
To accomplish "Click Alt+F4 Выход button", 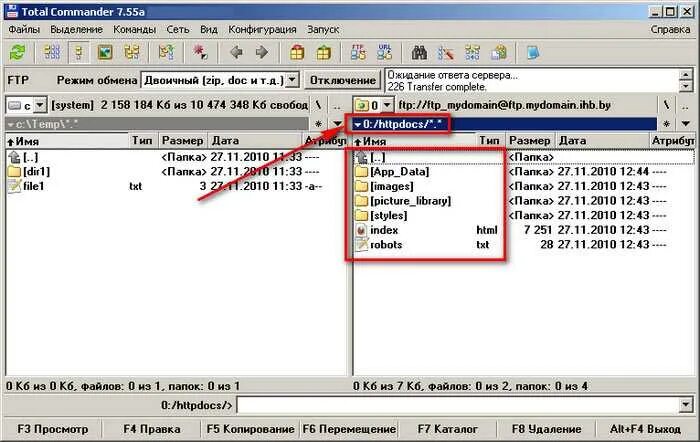I will tap(646, 429).
